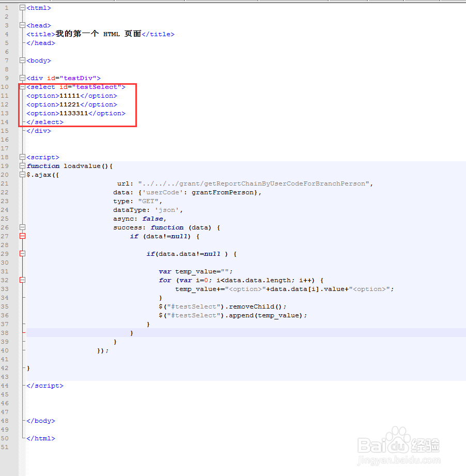
Task: Click line number 38 in the margin
Action: pyautogui.click(x=5, y=333)
